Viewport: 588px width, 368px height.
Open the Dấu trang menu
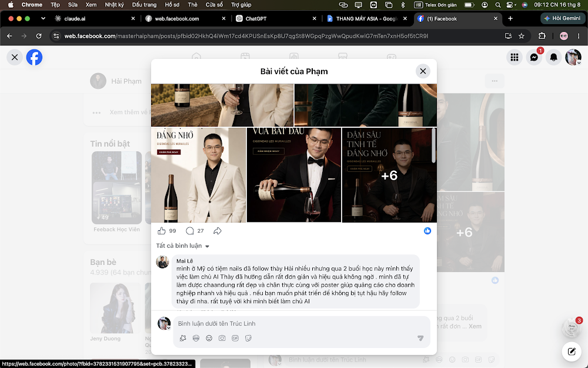[x=144, y=5]
